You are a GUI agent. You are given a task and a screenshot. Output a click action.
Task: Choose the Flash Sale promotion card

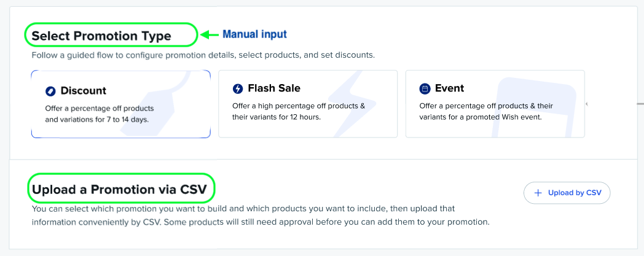pos(307,104)
